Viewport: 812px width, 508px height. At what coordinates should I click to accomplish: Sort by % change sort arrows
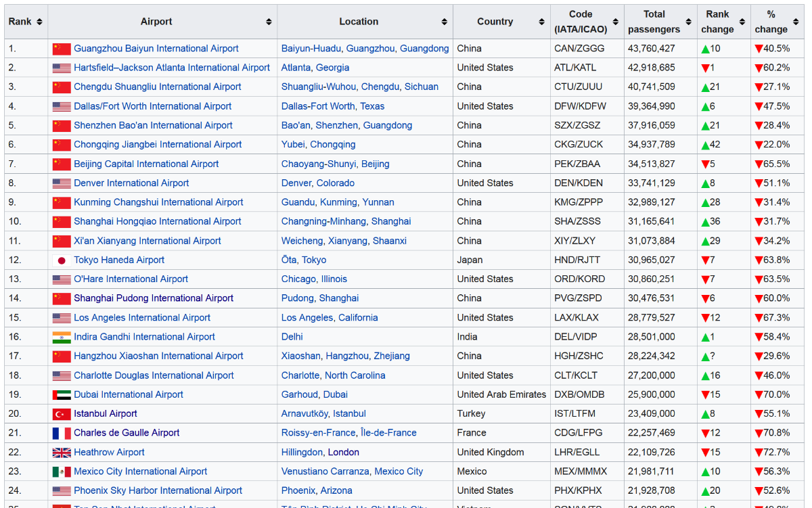point(796,22)
